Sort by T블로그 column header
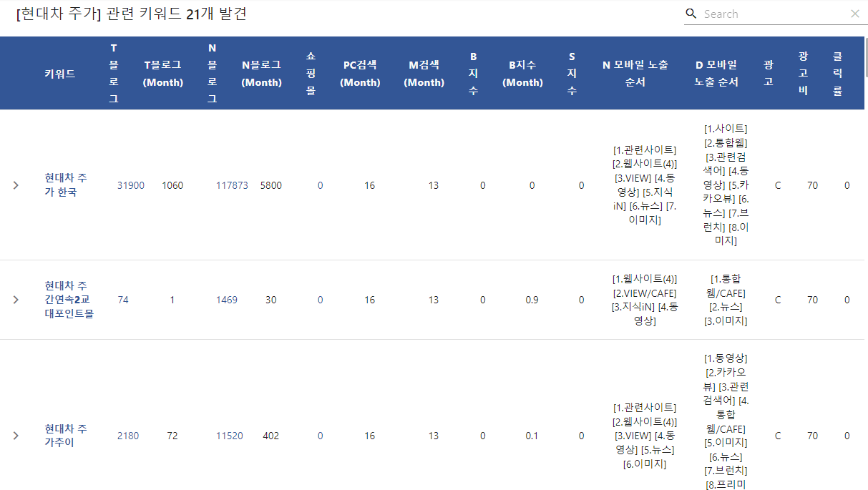This screenshot has width=868, height=490. (114, 74)
